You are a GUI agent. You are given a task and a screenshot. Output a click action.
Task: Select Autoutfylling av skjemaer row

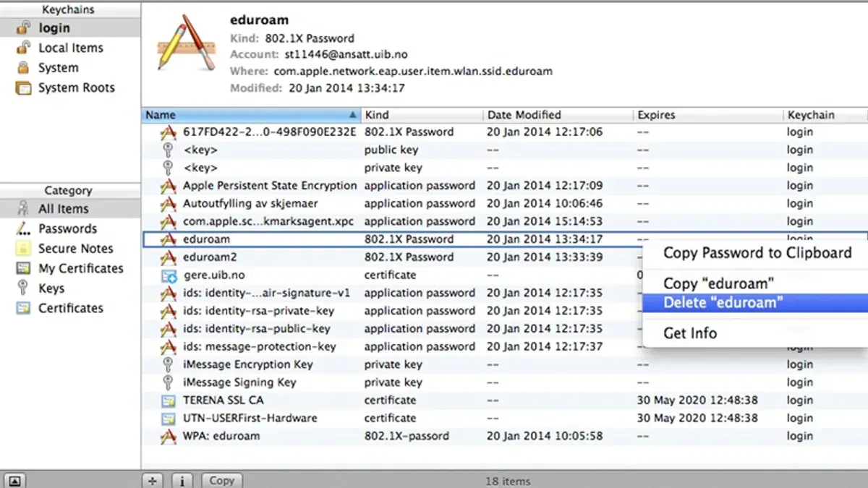coord(504,204)
